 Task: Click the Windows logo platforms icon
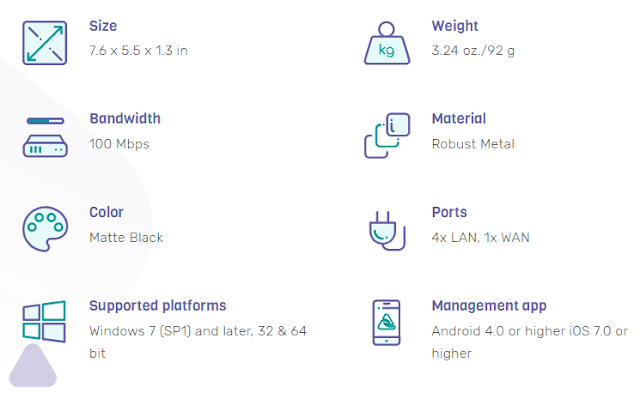(44, 321)
